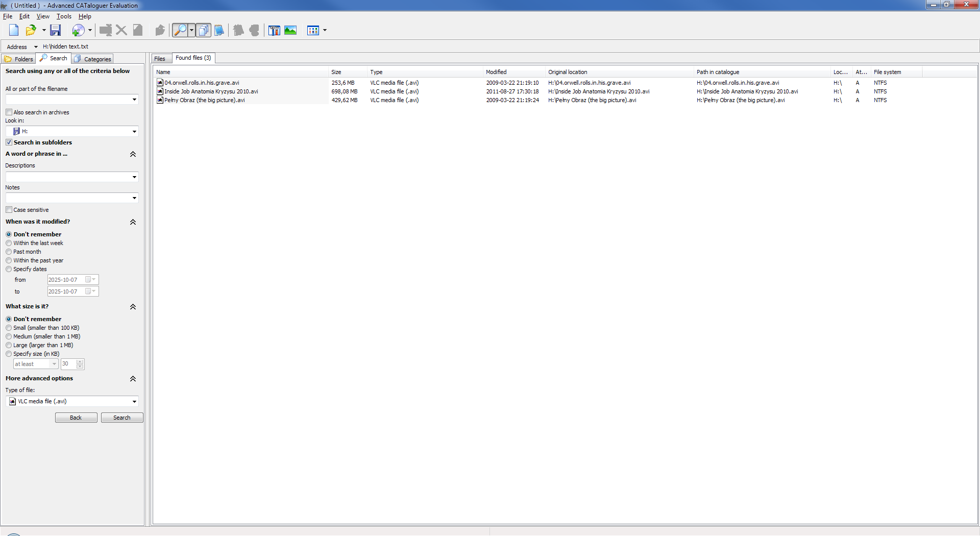
Task: Open the Type of file dropdown
Action: click(x=134, y=402)
